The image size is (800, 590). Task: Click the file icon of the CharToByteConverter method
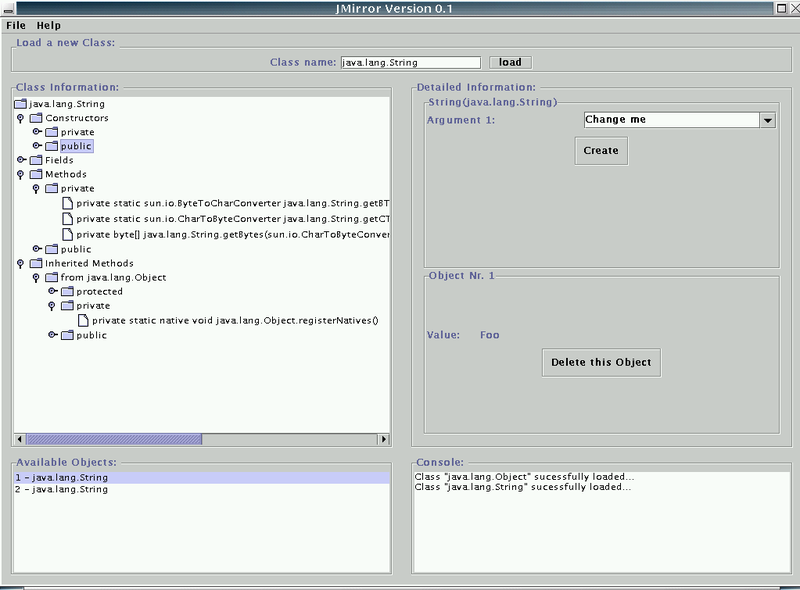tap(67, 218)
